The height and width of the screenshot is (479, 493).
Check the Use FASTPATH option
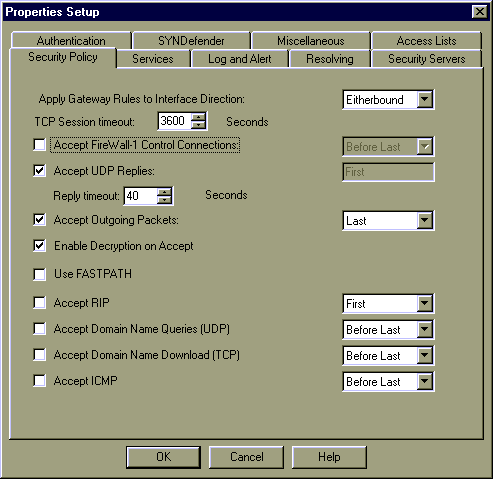[40, 274]
